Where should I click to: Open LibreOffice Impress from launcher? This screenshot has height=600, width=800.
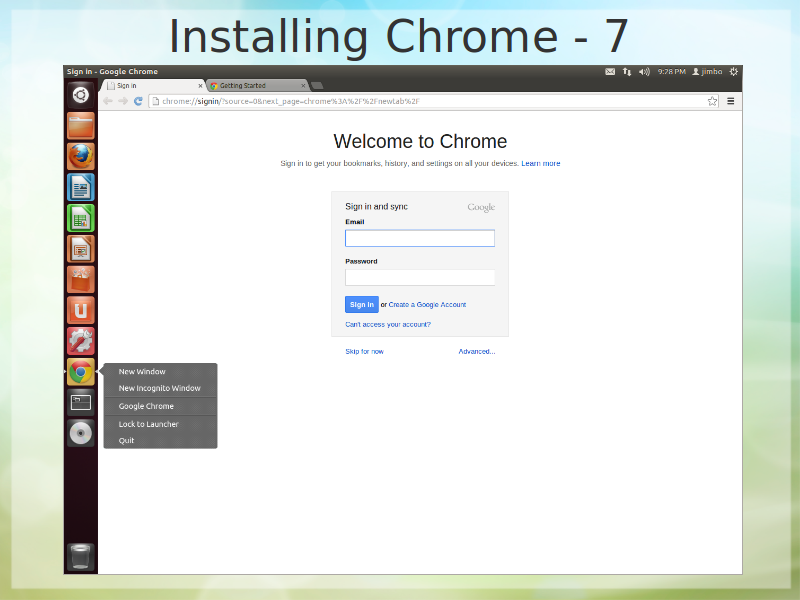click(x=81, y=249)
